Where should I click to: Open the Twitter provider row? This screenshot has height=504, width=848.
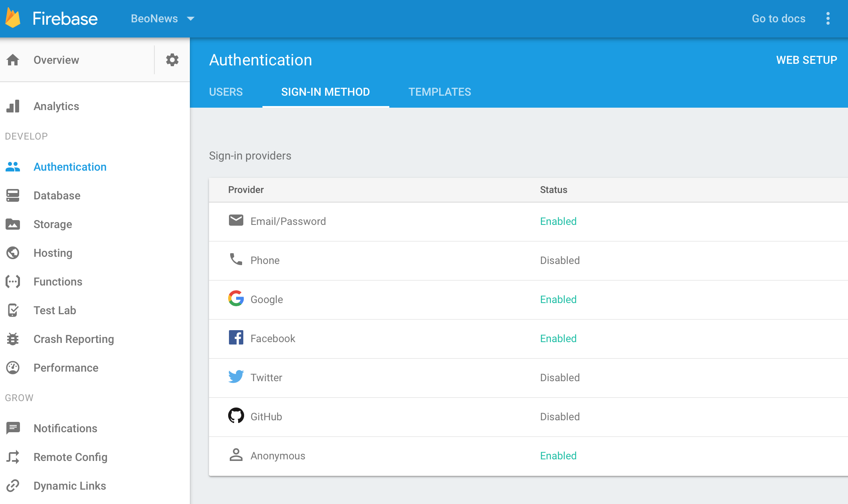(266, 378)
